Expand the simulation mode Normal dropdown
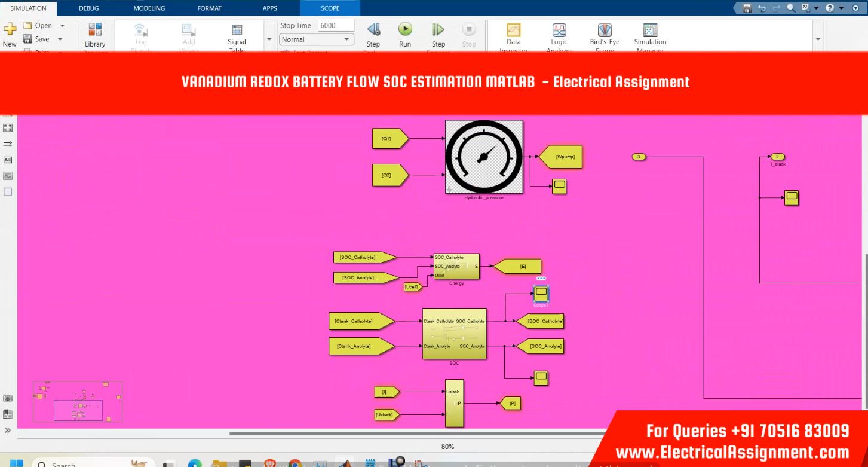 (317, 39)
